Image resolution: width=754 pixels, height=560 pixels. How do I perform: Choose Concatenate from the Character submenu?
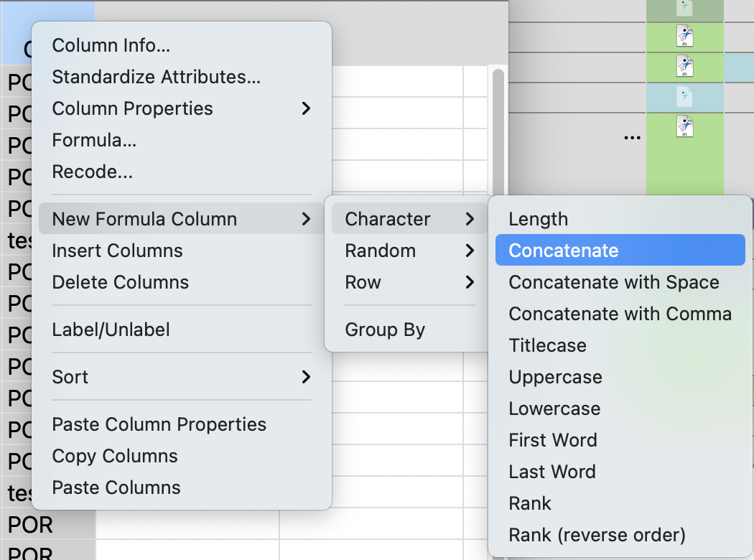pyautogui.click(x=620, y=251)
